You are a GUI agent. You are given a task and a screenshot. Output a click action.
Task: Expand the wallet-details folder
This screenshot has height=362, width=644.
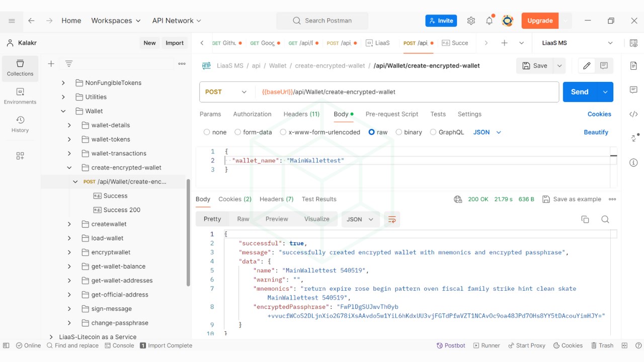(69, 125)
